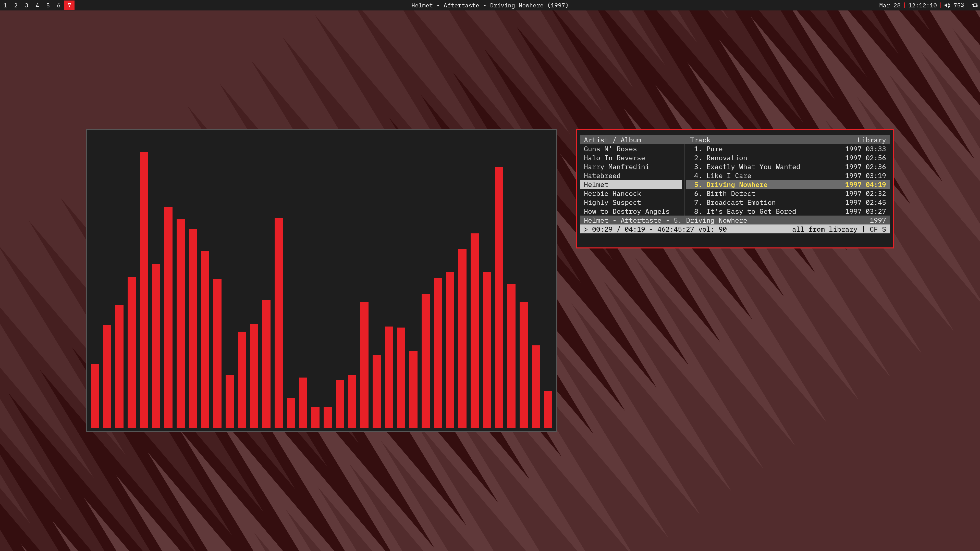The width and height of the screenshot is (980, 551).
Task: Click the Library view label
Action: pyautogui.click(x=871, y=140)
